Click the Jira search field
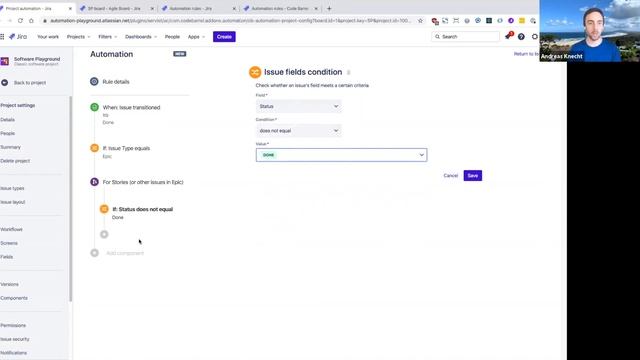Viewport: 640px width, 360px height. pyautogui.click(x=465, y=37)
